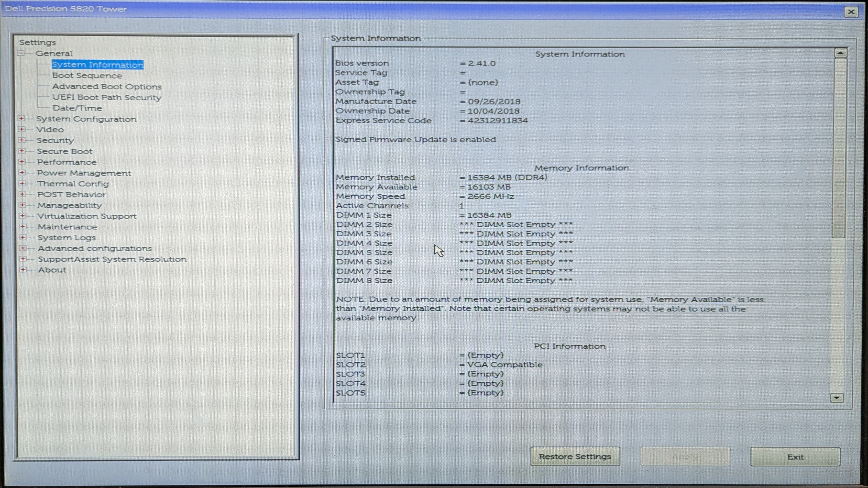
Task: Select the Manageability label
Action: coord(70,205)
